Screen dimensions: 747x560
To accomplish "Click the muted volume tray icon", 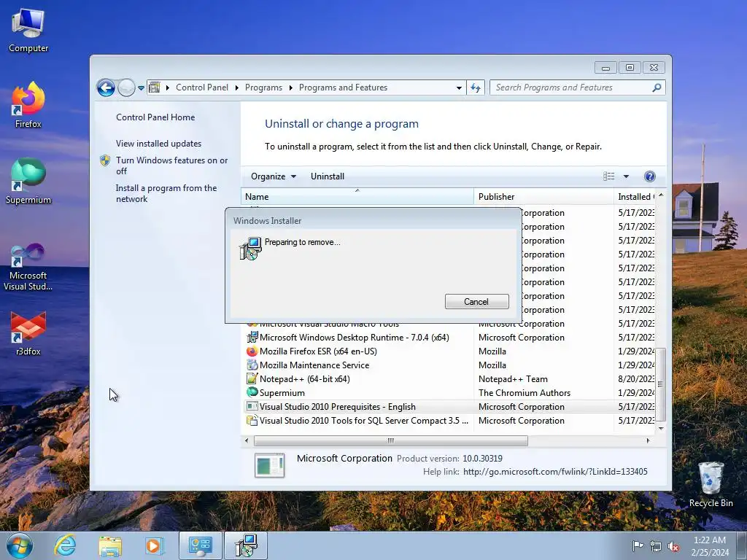I will [x=673, y=546].
